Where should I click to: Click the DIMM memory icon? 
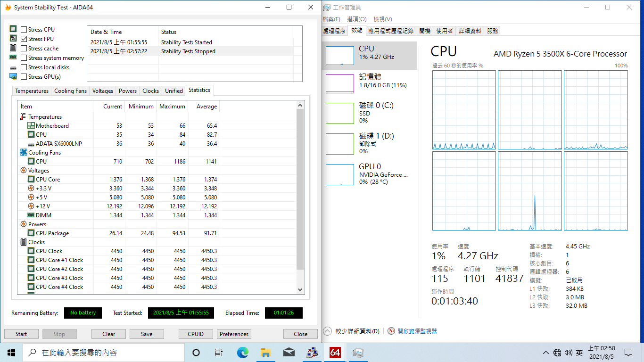[31, 215]
